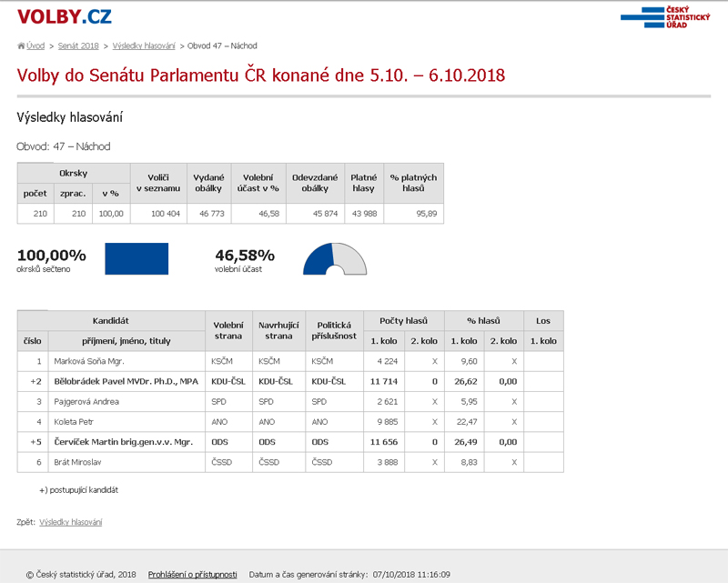728x583 pixels.
Task: Click the Politická příslušnost column header
Action: [334, 330]
